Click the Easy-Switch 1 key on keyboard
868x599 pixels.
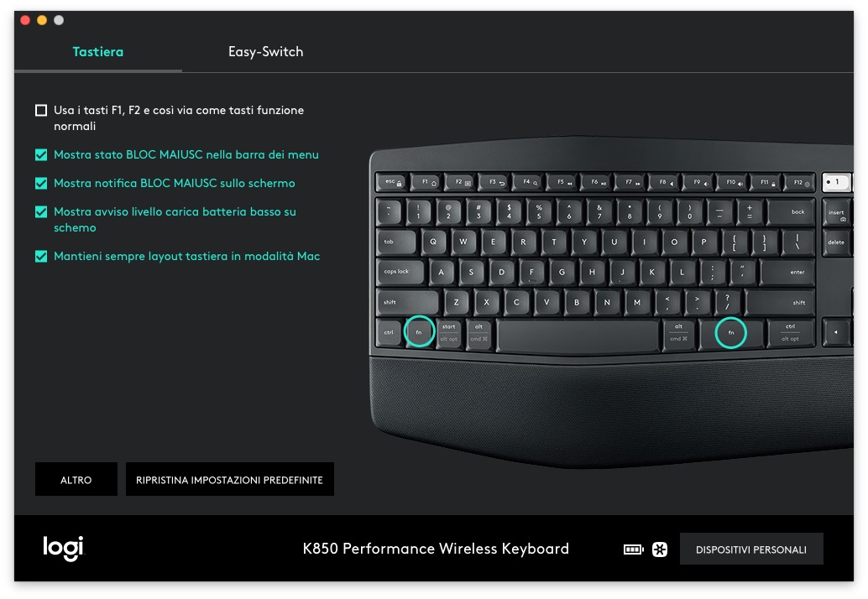pos(836,182)
